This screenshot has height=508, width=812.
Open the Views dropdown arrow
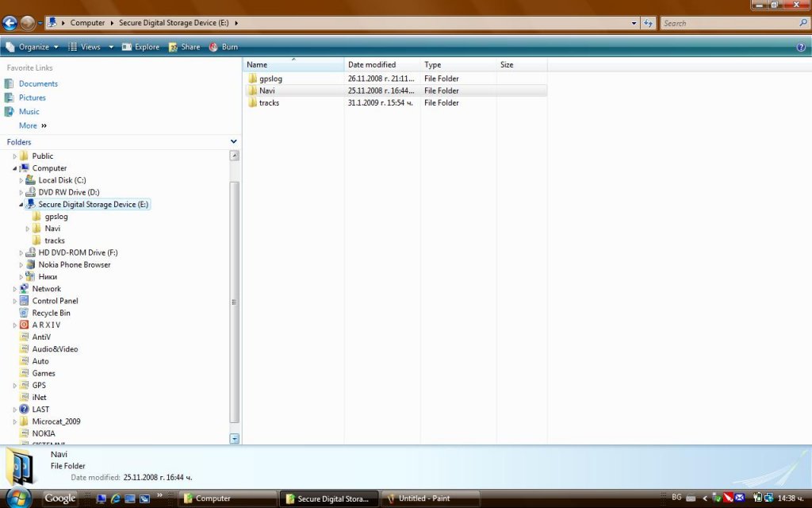[111, 47]
